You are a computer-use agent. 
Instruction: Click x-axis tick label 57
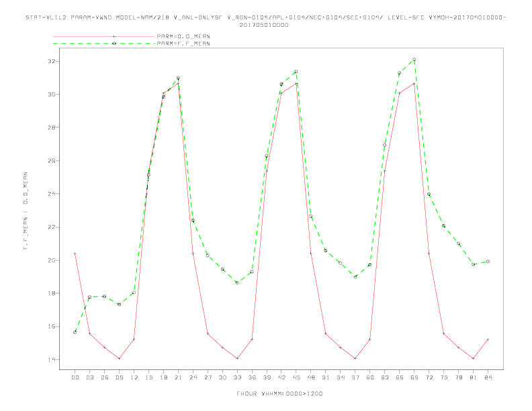pyautogui.click(x=355, y=377)
